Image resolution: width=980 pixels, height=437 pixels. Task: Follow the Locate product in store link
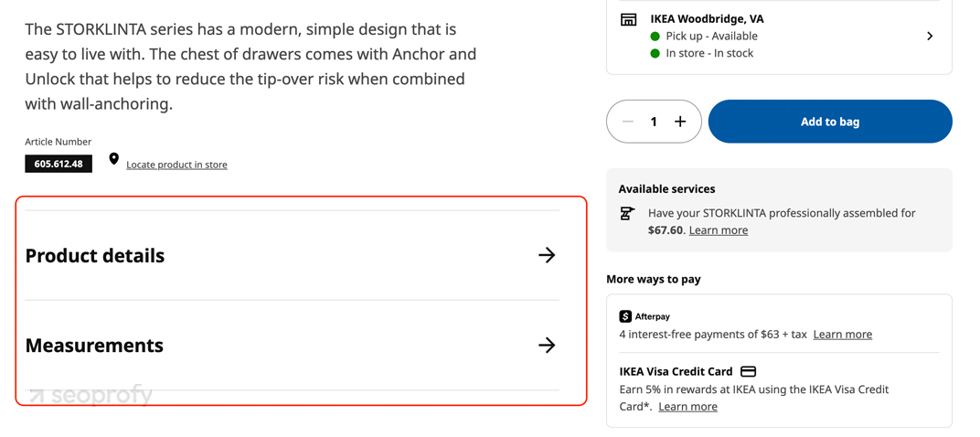(x=176, y=165)
